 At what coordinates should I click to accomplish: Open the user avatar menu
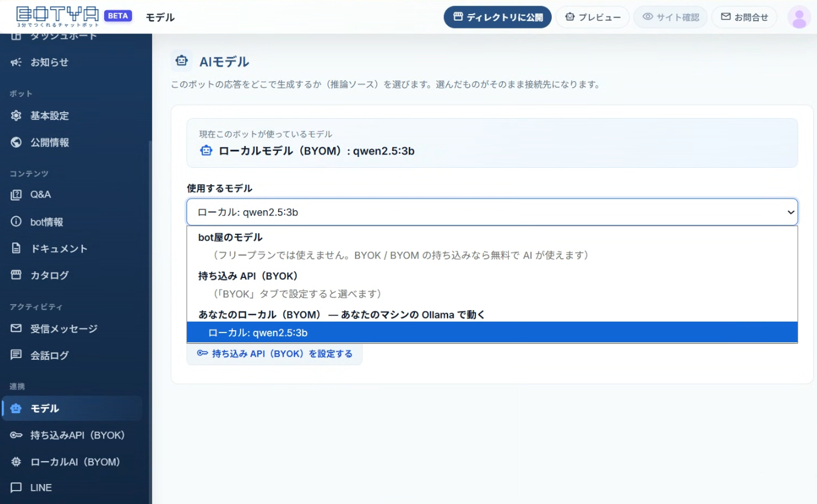(799, 17)
